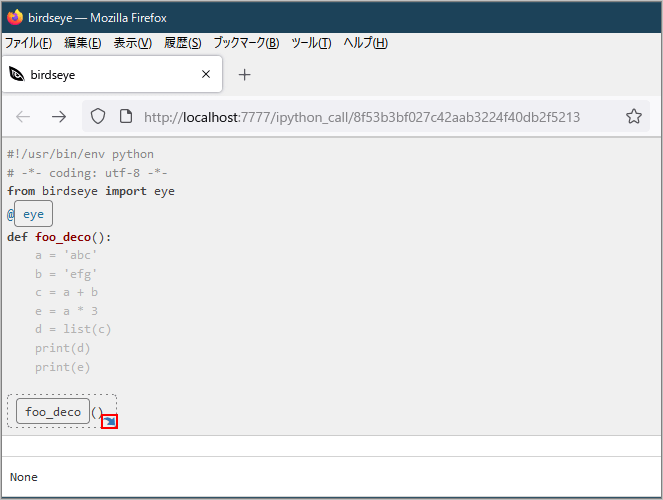Screen dimensions: 663x500
Task: Open the 履歴(S) menu
Action: (x=183, y=43)
